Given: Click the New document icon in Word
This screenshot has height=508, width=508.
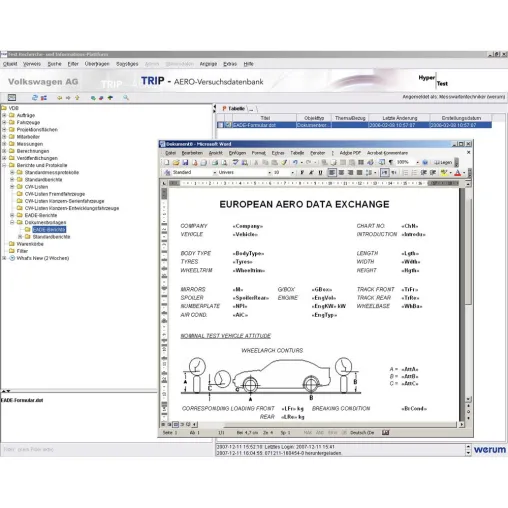Looking at the screenshot, I should (x=166, y=162).
